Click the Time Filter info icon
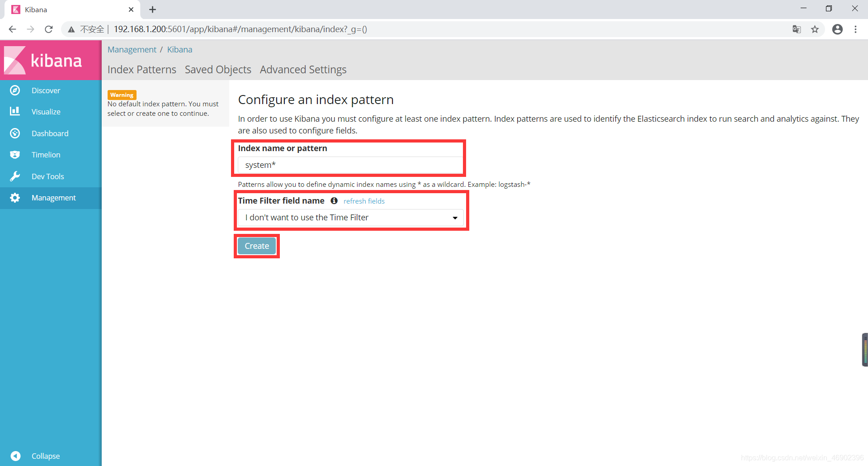 (334, 200)
